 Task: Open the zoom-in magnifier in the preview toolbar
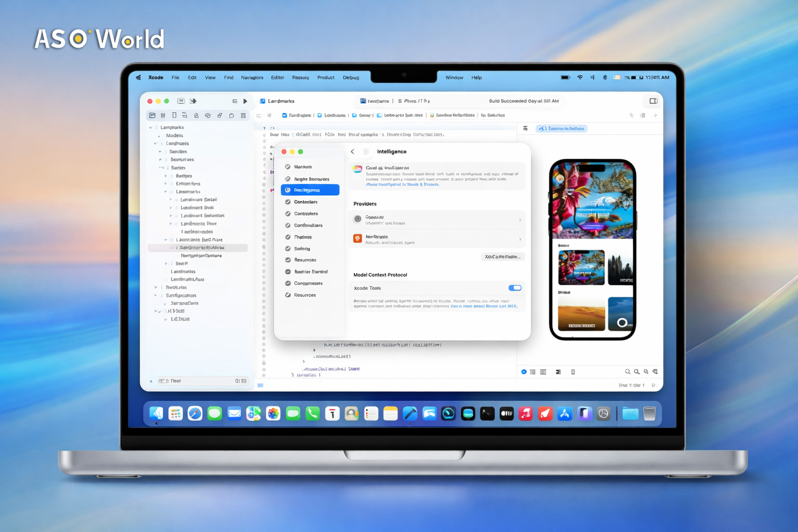point(636,371)
